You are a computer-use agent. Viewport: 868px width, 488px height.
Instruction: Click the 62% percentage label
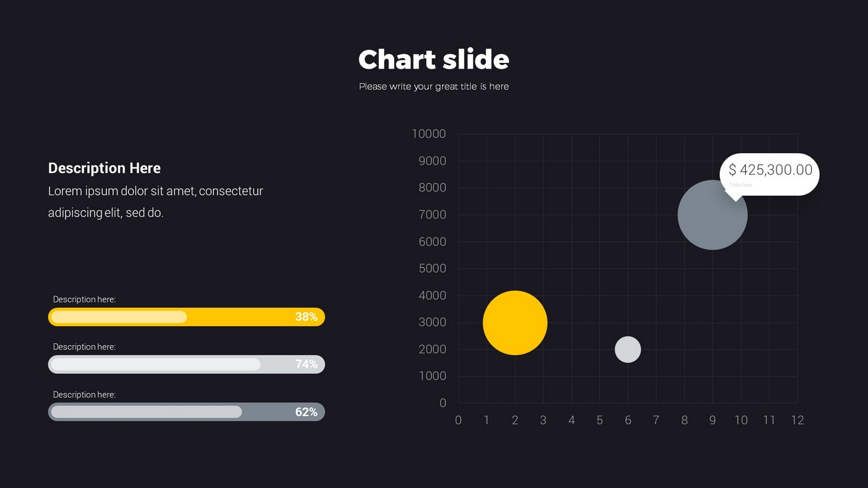tap(306, 412)
